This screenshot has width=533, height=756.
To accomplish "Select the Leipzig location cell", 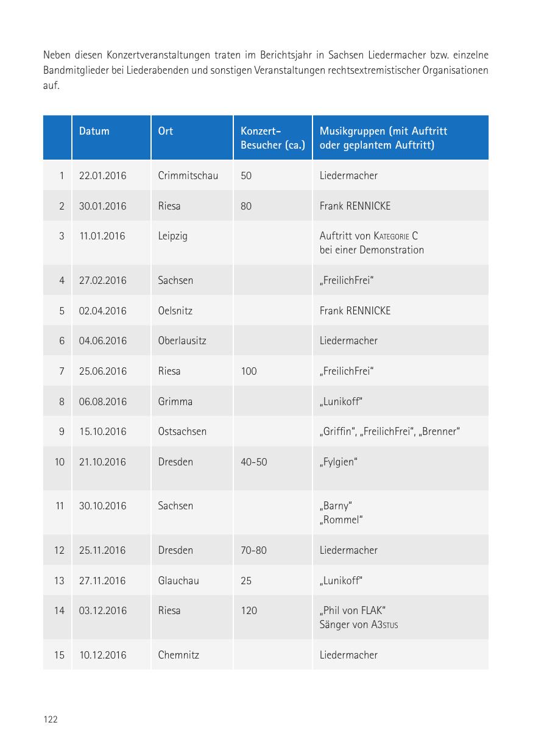I will click(173, 236).
